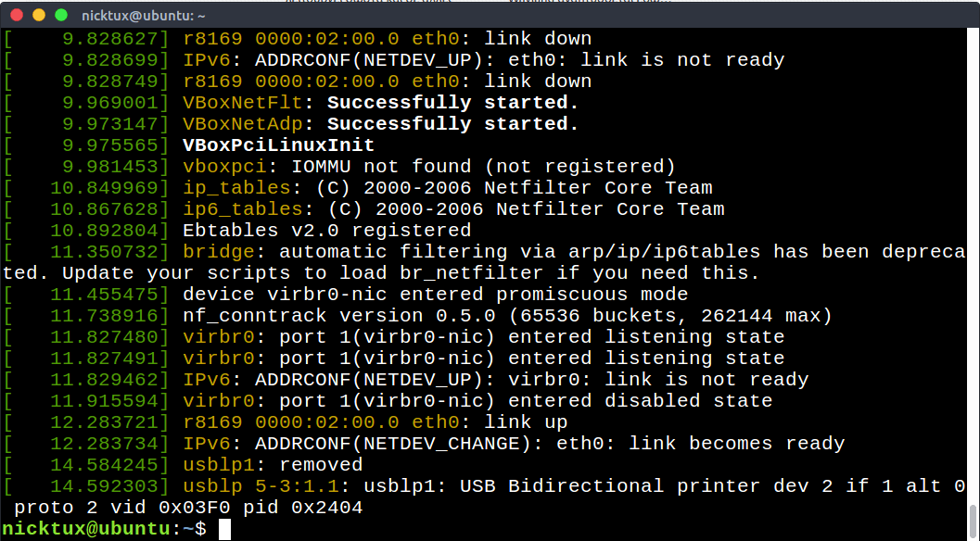Click the 'Ebtables v2.0 registered' line
Viewport: 980px width, 541px height.
[326, 231]
